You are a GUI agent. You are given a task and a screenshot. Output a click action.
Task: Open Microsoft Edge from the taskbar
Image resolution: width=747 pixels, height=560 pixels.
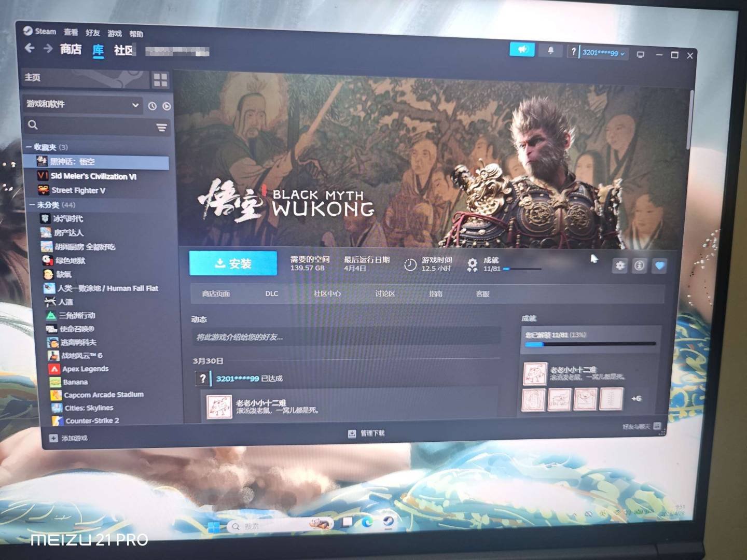pos(368,522)
